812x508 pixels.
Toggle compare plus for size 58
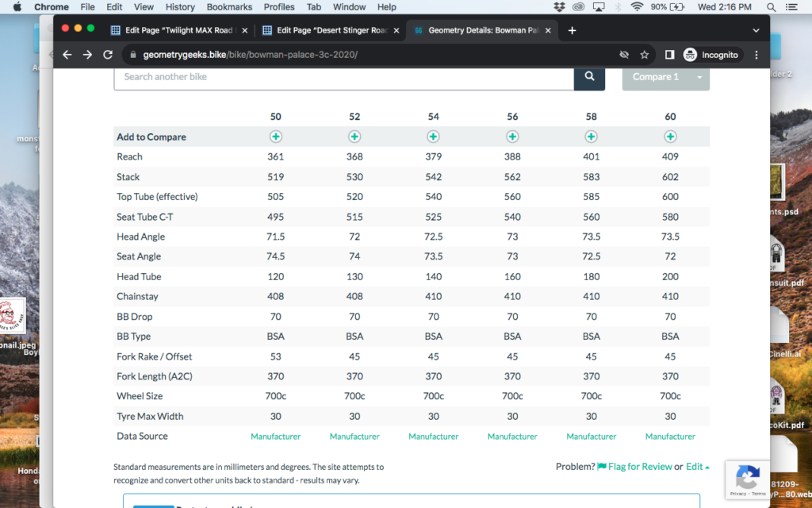(592, 137)
